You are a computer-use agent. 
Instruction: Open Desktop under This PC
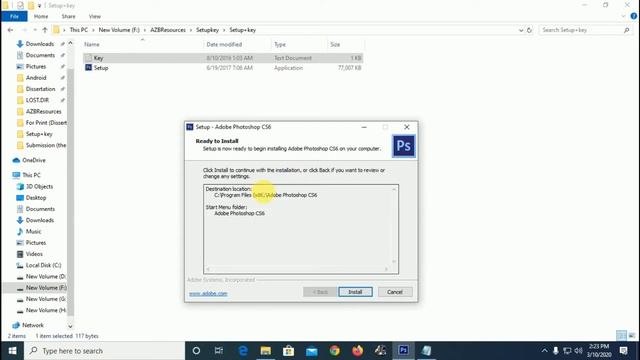tap(36, 198)
